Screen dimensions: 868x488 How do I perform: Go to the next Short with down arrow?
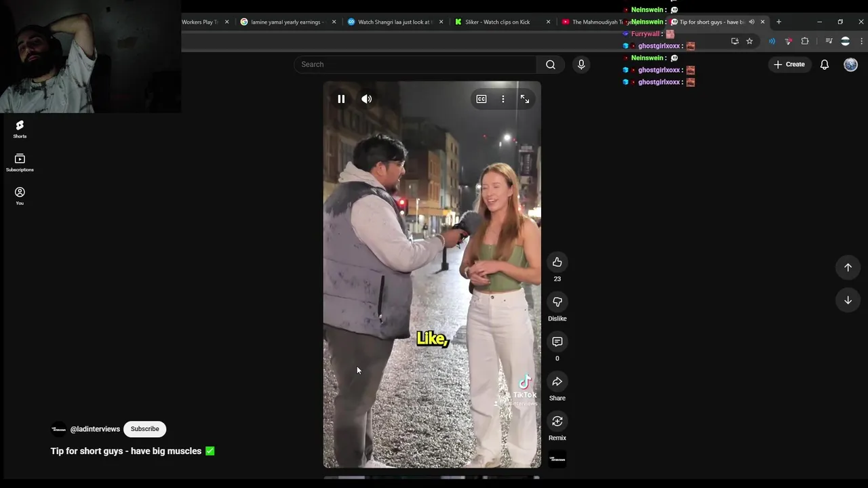pos(848,300)
